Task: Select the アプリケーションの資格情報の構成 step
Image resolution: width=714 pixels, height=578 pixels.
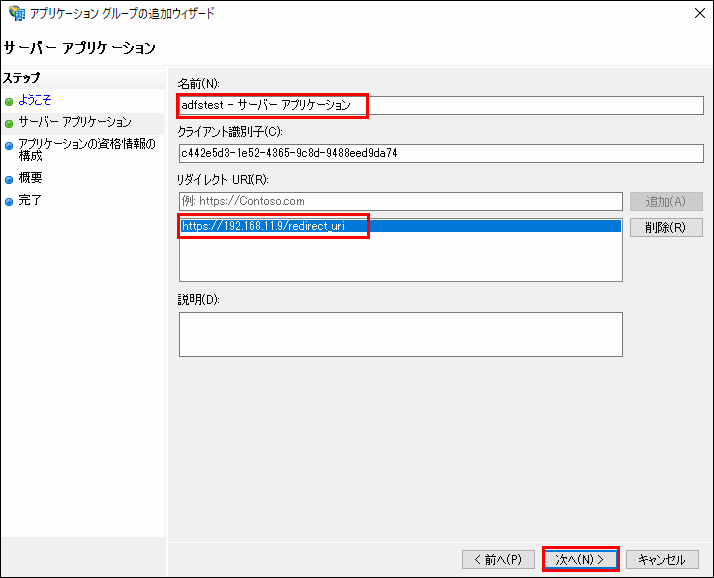Action: coord(87,150)
